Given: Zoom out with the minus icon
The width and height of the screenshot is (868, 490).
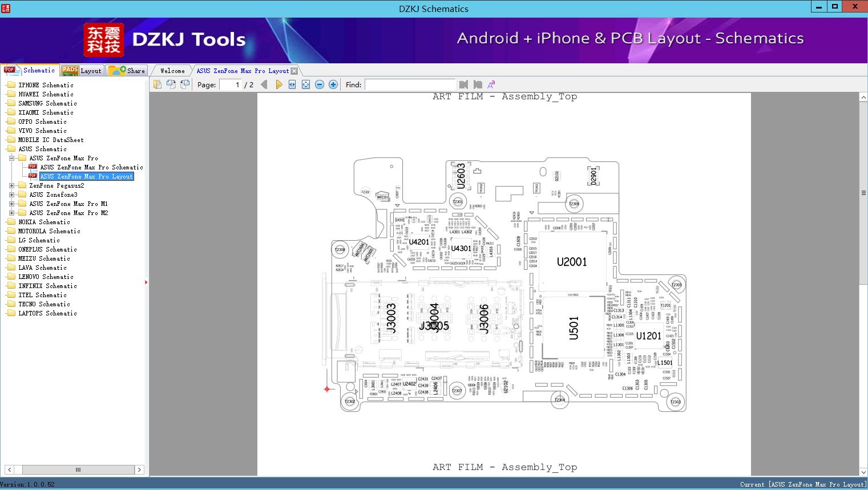Looking at the screenshot, I should [x=320, y=84].
